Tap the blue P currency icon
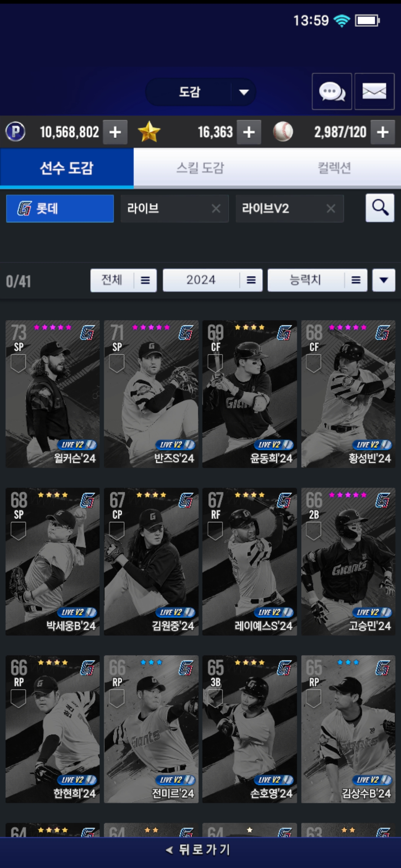 [15, 132]
